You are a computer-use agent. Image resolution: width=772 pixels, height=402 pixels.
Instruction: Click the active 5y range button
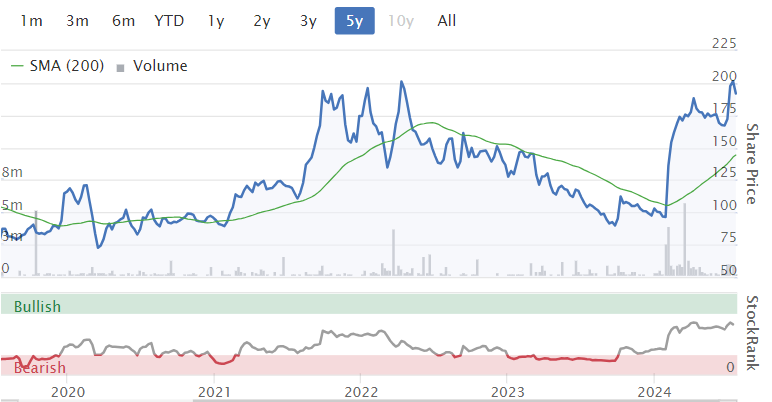tap(354, 21)
